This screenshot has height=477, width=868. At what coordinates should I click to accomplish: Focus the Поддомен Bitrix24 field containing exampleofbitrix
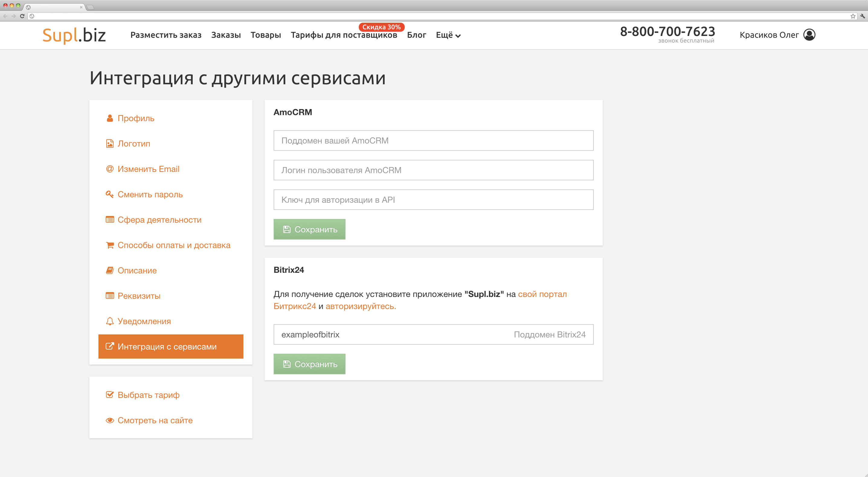(433, 334)
